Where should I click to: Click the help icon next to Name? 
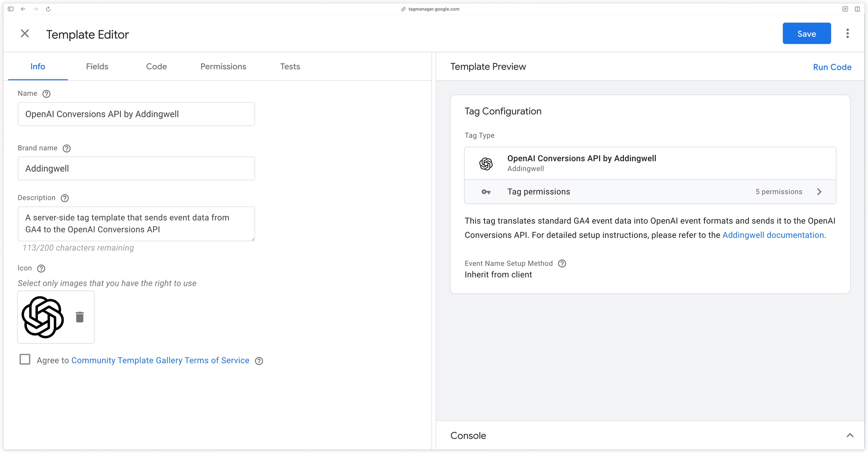pyautogui.click(x=46, y=94)
